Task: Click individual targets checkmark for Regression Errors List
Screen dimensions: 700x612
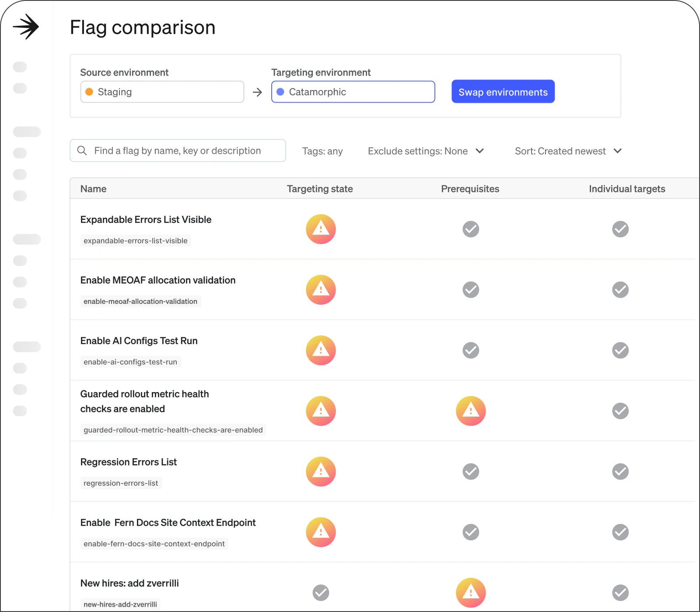Action: point(620,472)
